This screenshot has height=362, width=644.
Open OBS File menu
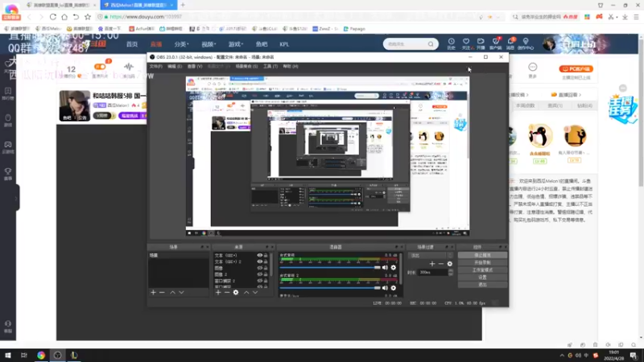pyautogui.click(x=155, y=67)
